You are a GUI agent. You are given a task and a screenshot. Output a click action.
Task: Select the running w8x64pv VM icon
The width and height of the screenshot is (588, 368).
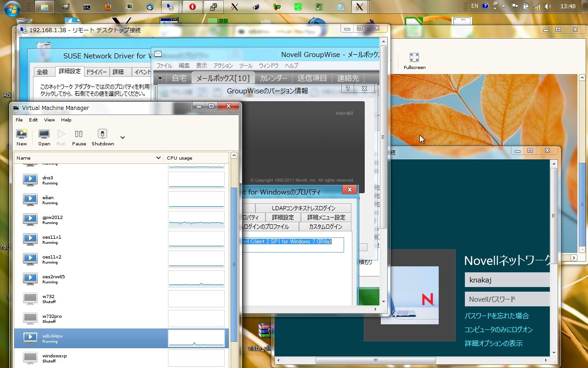pyautogui.click(x=30, y=338)
